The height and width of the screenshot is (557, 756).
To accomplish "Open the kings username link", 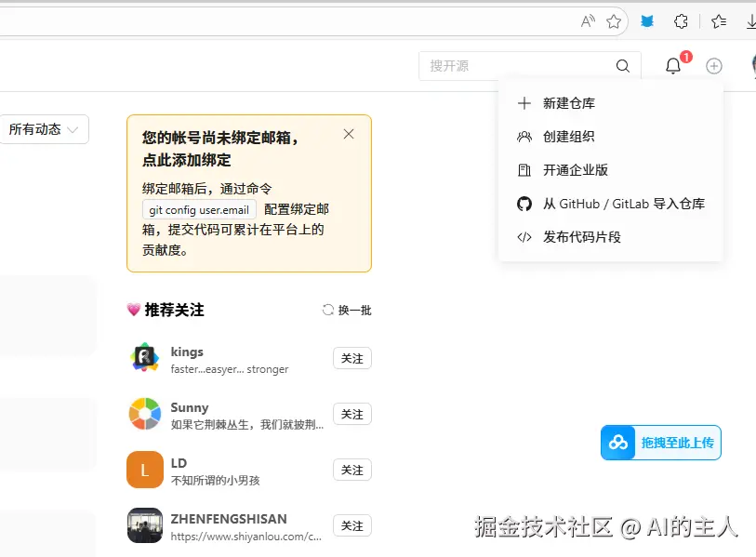I will (187, 352).
